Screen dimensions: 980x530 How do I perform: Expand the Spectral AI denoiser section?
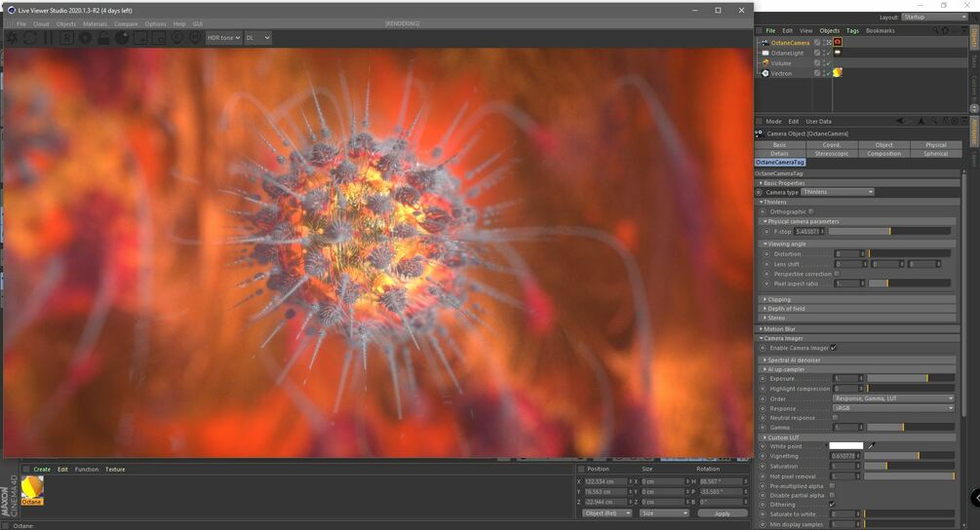[x=858, y=360]
